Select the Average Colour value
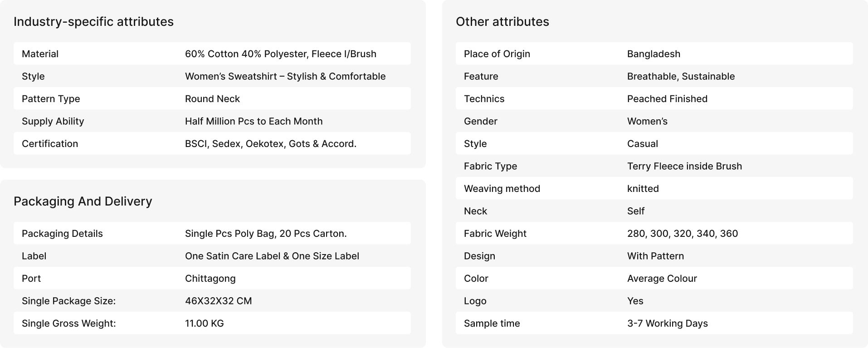 pyautogui.click(x=662, y=279)
